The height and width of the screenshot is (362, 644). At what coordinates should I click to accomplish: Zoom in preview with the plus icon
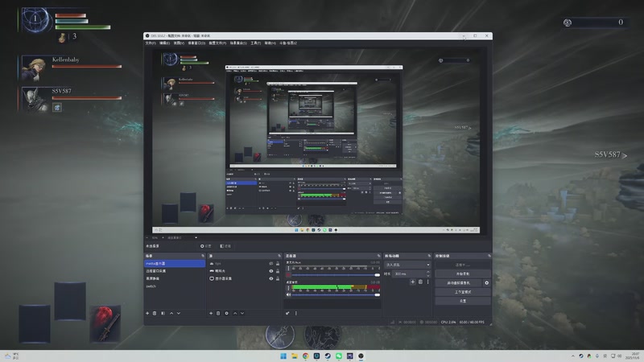pyautogui.click(x=163, y=237)
